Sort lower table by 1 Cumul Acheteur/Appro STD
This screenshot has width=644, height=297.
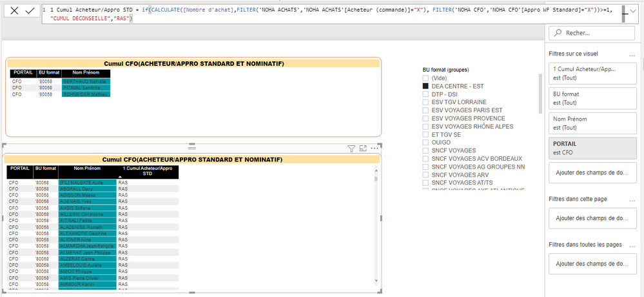pyautogui.click(x=148, y=172)
